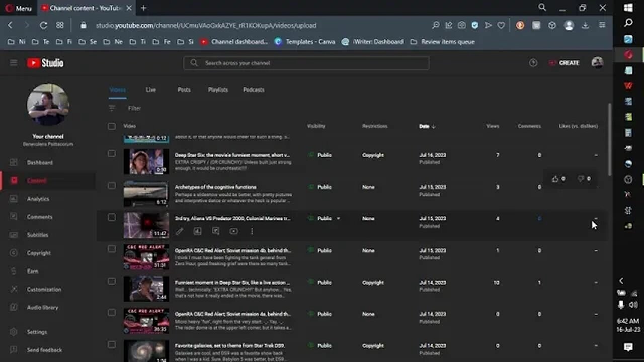Open browser downloads

[x=585, y=25]
